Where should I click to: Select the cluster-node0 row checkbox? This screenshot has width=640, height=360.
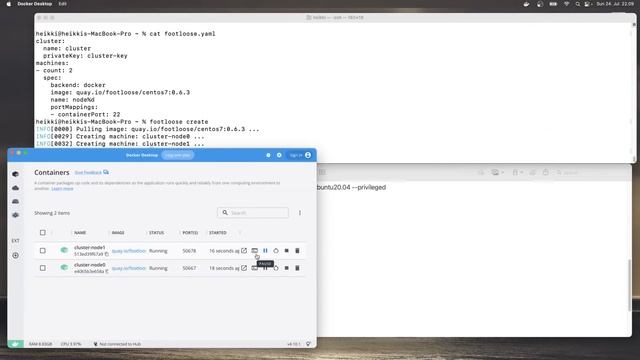pyautogui.click(x=42, y=268)
